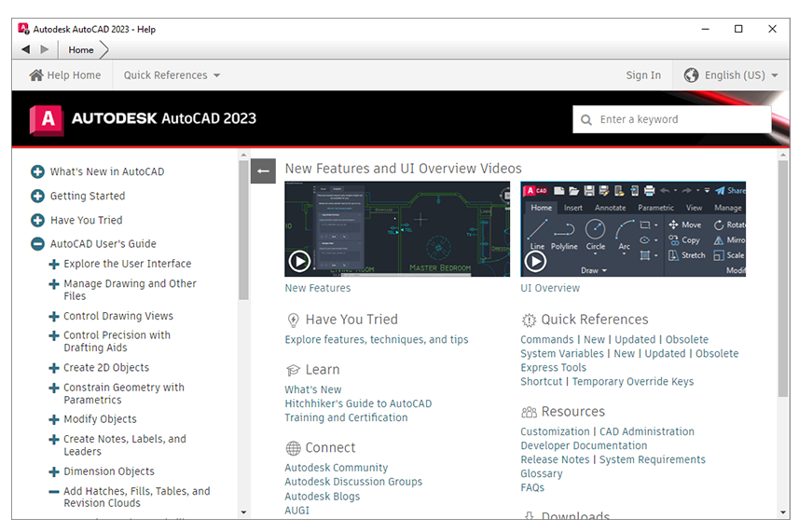Expand Explore the User Interface
Image resolution: width=799 pixels, height=532 pixels.
[54, 264]
